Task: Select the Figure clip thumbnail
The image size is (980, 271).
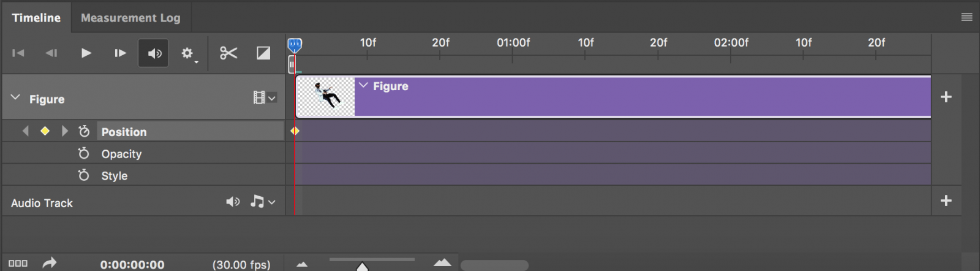Action: (x=325, y=96)
